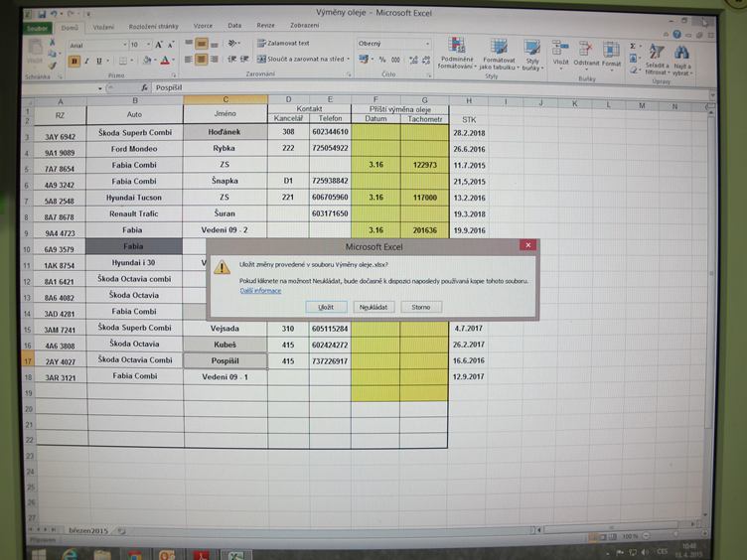
Task: Open the Zobrazení tab
Action: [305, 25]
